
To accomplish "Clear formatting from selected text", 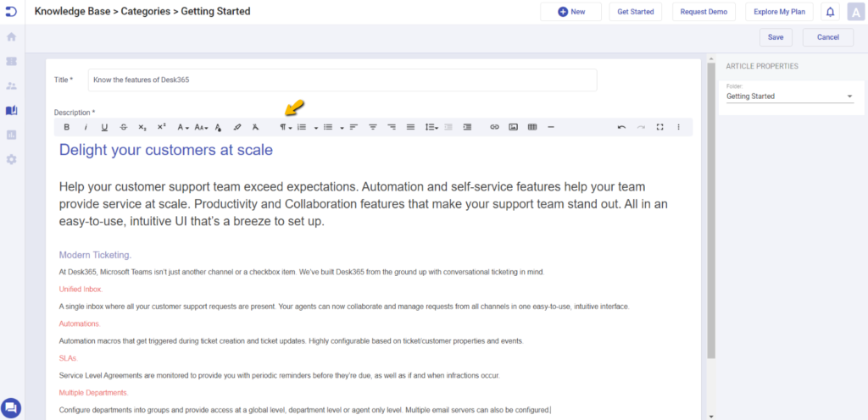I will tap(255, 127).
